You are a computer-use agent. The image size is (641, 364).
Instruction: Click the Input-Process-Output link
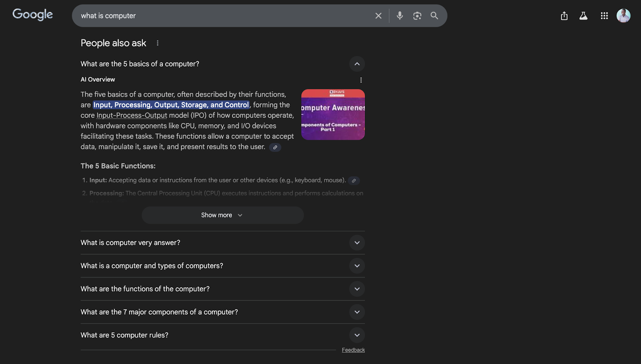[132, 115]
